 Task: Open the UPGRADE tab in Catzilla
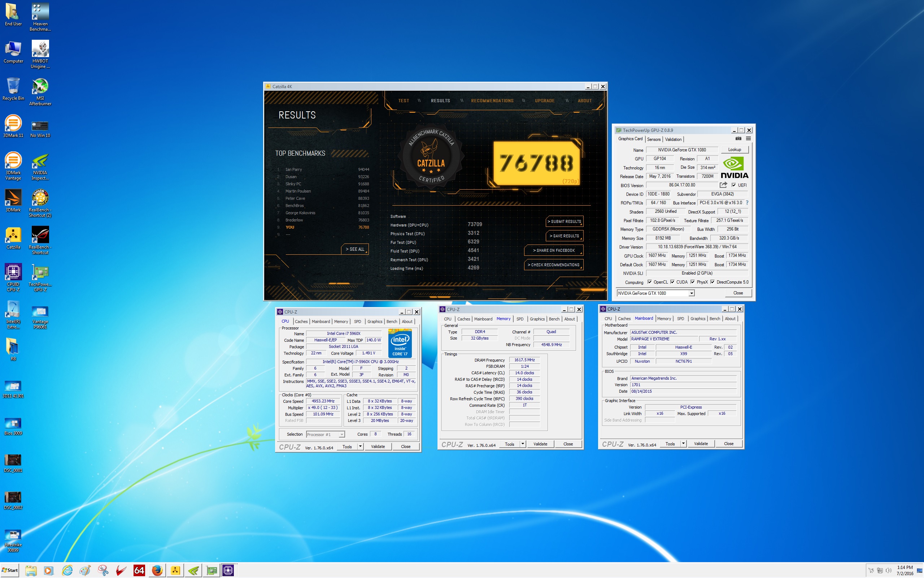pyautogui.click(x=544, y=100)
